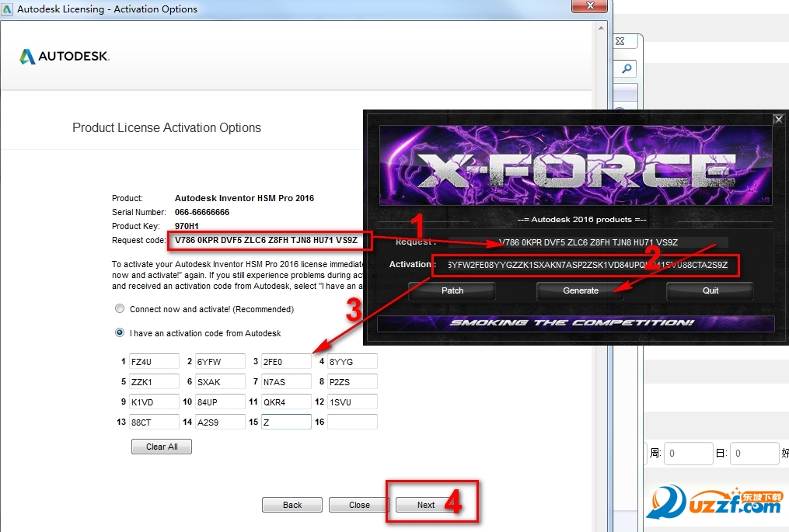This screenshot has width=789, height=532.
Task: Click the X icon in background window tab
Action: point(620,41)
